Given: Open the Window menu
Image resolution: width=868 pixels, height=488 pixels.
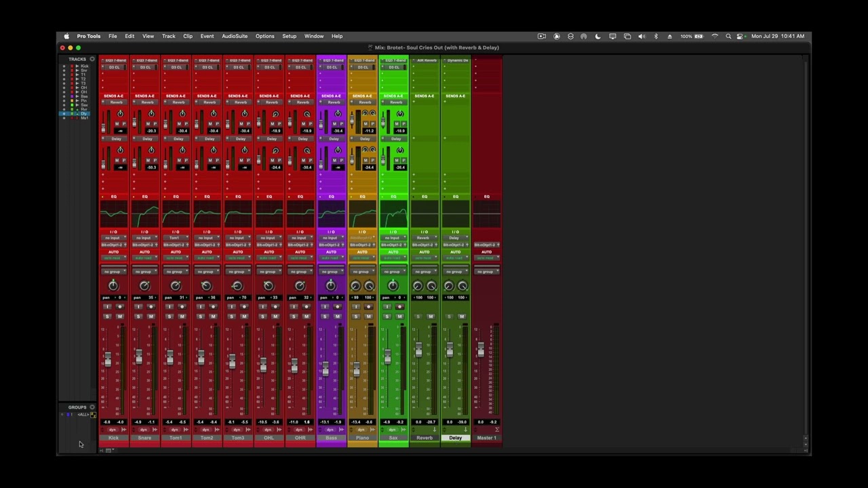Looking at the screenshot, I should pyautogui.click(x=314, y=36).
